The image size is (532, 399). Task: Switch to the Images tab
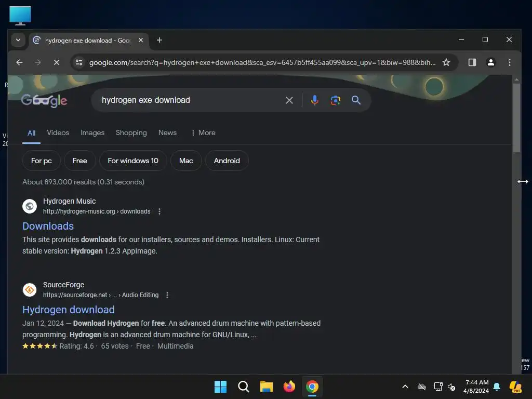click(92, 132)
